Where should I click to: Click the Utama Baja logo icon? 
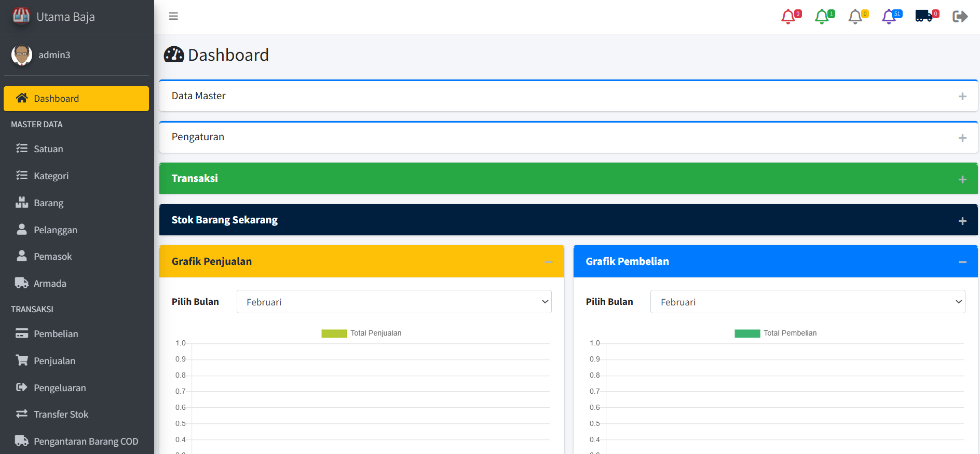[x=21, y=17]
